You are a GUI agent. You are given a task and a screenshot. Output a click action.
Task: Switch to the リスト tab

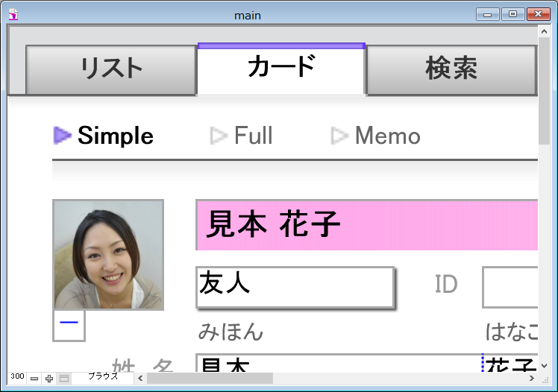click(110, 69)
